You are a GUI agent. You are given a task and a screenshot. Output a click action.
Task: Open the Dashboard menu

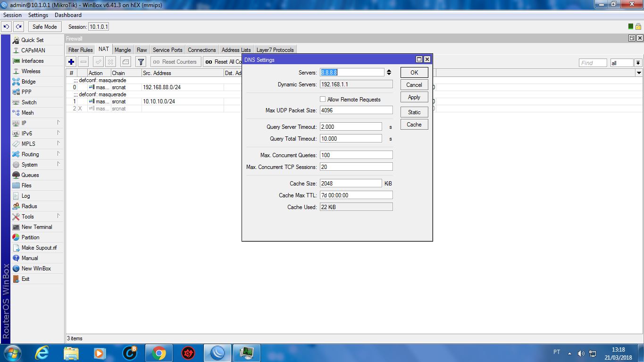point(68,15)
